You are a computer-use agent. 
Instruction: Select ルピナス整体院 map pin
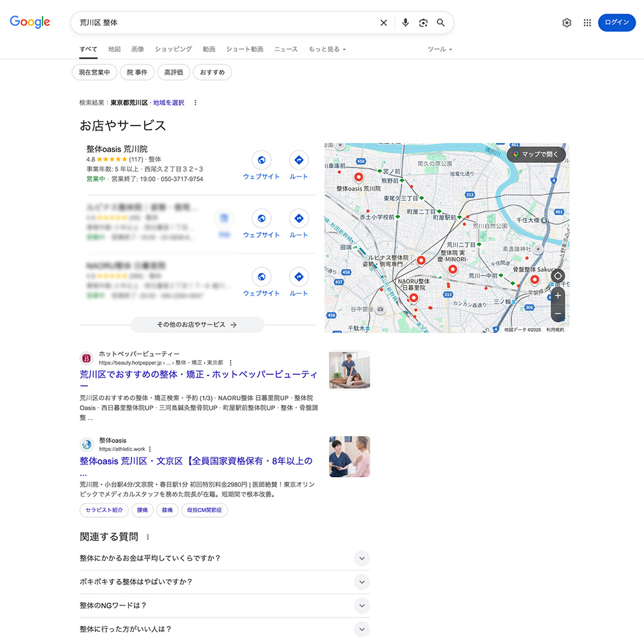(x=421, y=260)
